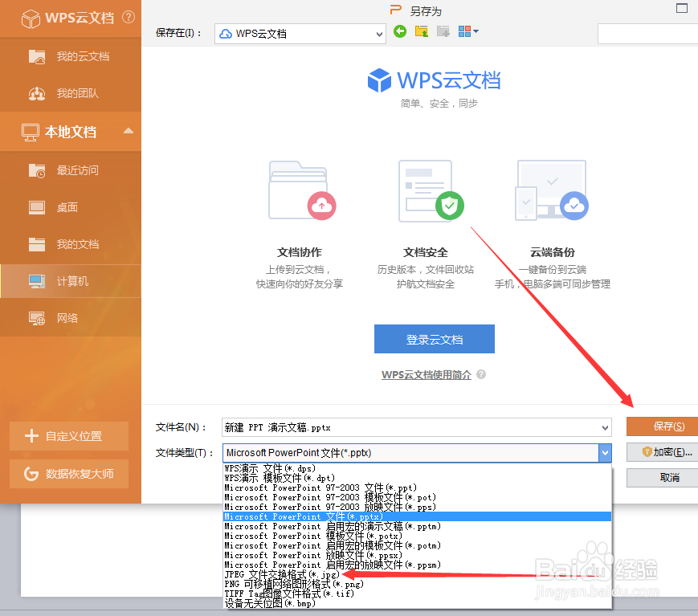The height and width of the screenshot is (616, 698).
Task: Click the search field at top right
Action: pos(647,34)
